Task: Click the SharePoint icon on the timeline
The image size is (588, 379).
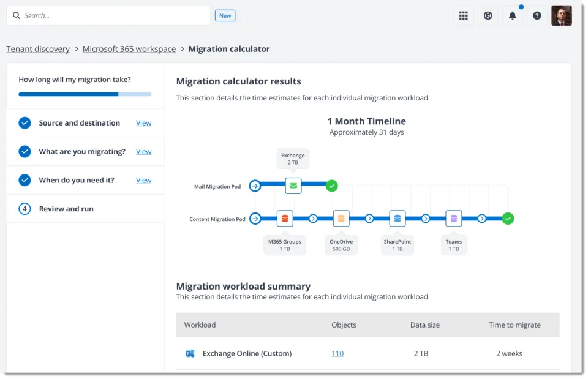Action: [398, 218]
